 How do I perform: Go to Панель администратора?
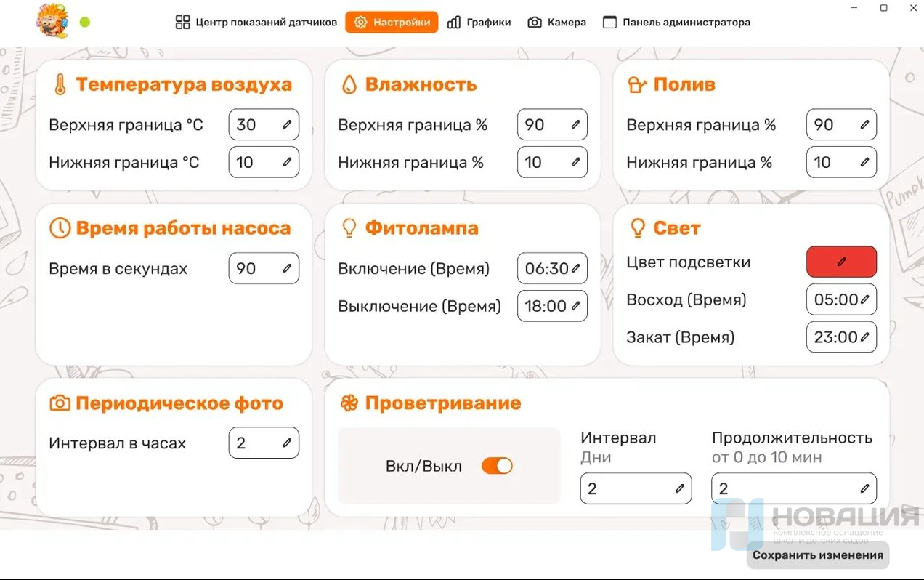[676, 23]
